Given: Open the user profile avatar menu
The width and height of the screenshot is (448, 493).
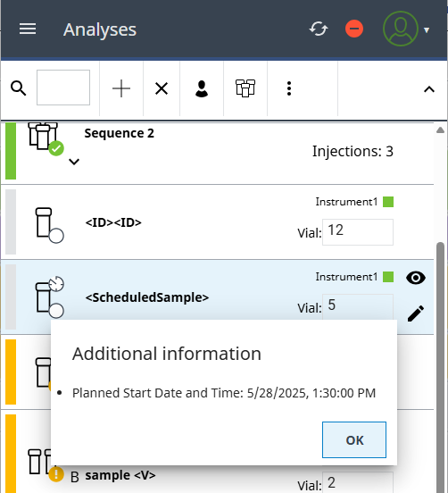Looking at the screenshot, I should (x=405, y=29).
